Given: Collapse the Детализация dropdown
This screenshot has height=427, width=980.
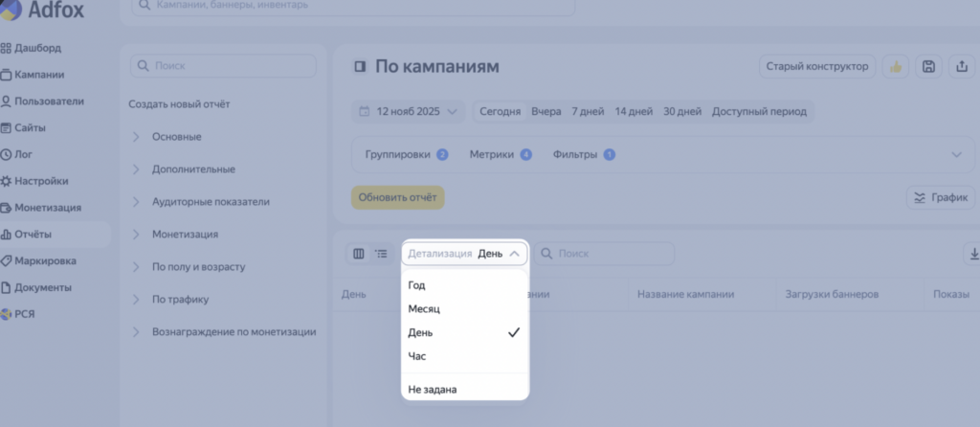Looking at the screenshot, I should tap(464, 254).
